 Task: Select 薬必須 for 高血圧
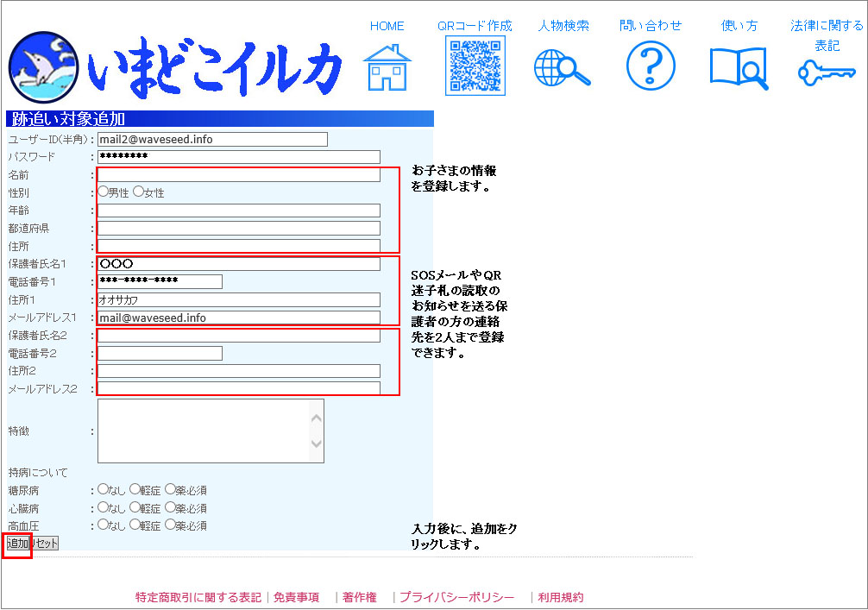point(171,525)
